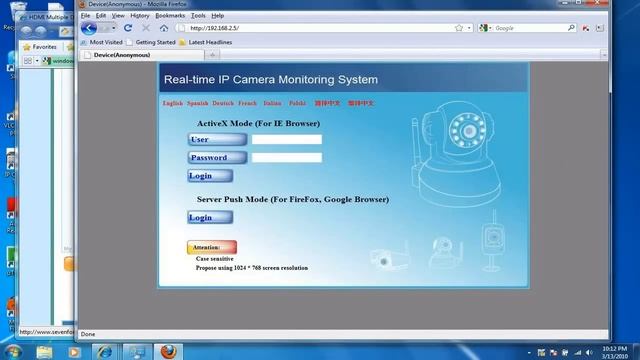The image size is (640, 360).
Task: Click the User name input field
Action: point(287,140)
